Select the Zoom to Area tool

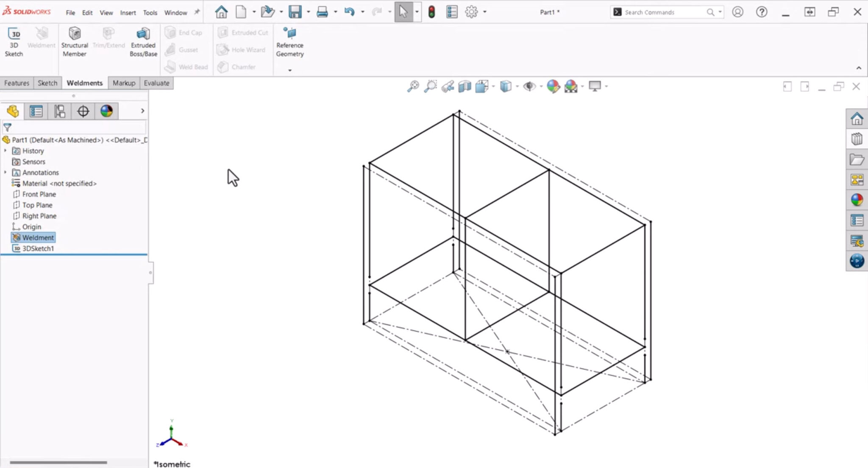431,86
